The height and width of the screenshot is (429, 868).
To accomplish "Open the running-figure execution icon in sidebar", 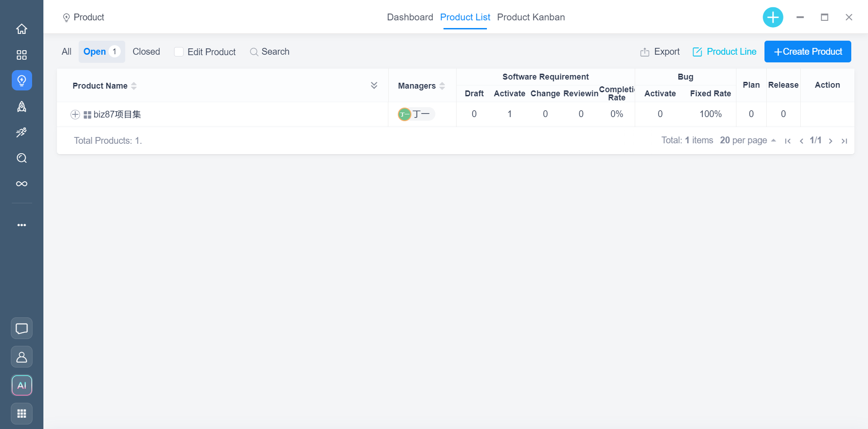I will 22,132.
